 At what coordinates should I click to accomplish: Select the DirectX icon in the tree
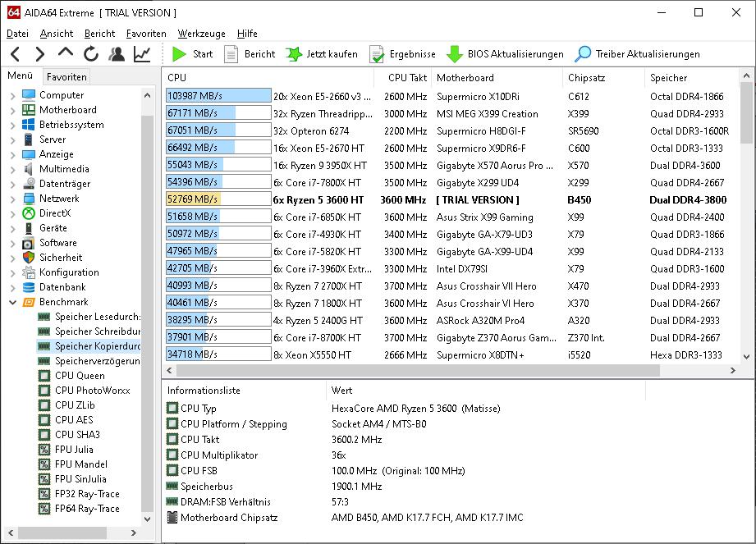pos(29,213)
